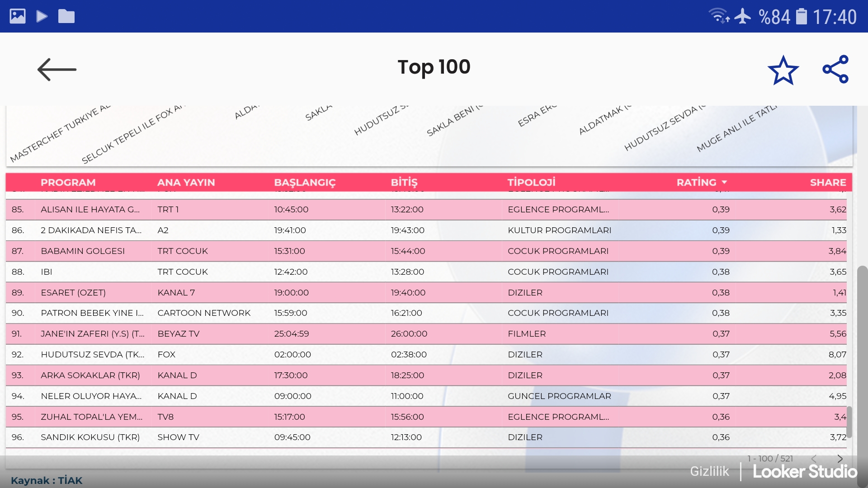
Task: Go to next page of results
Action: pyautogui.click(x=840, y=459)
